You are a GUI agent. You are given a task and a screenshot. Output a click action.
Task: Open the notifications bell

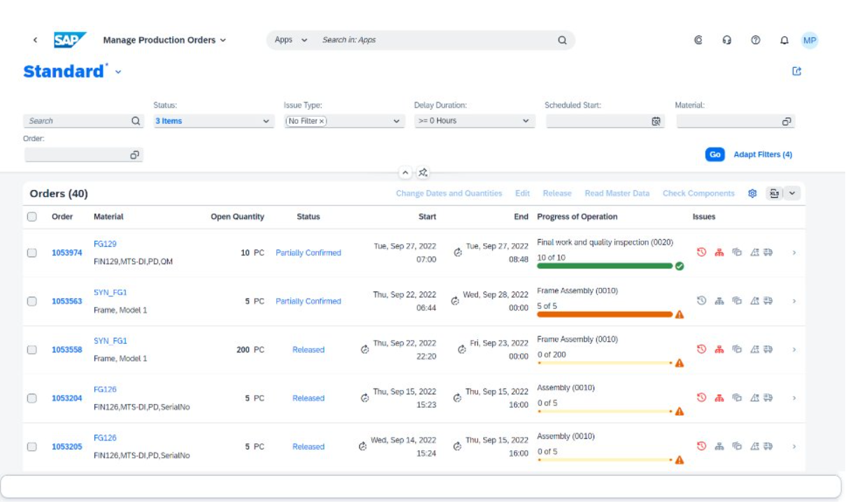[x=784, y=41]
